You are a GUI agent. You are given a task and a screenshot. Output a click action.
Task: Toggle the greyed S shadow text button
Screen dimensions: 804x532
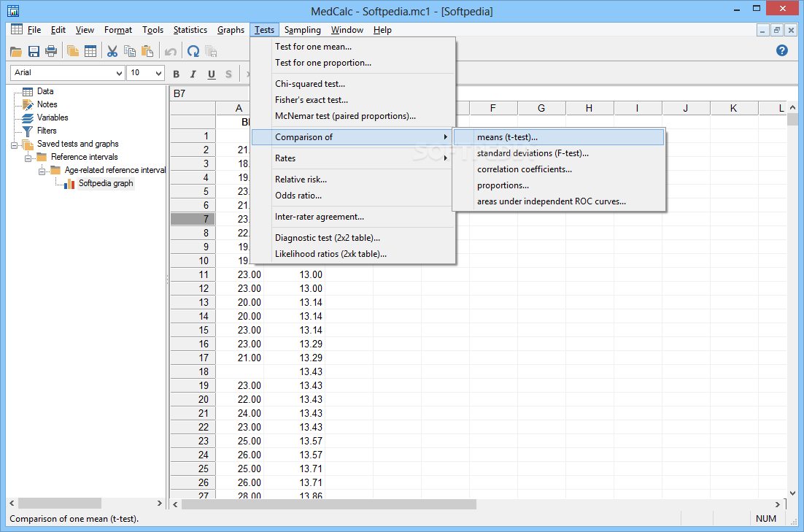point(228,74)
